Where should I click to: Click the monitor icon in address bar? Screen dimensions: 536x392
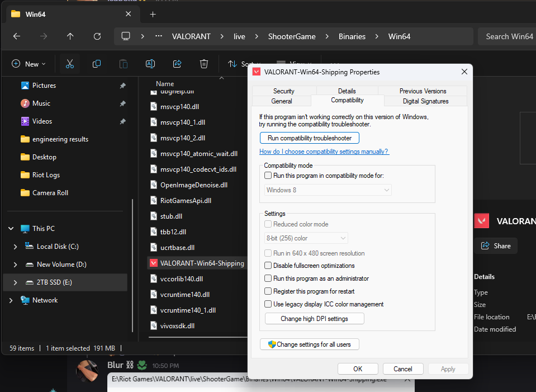pos(126,36)
